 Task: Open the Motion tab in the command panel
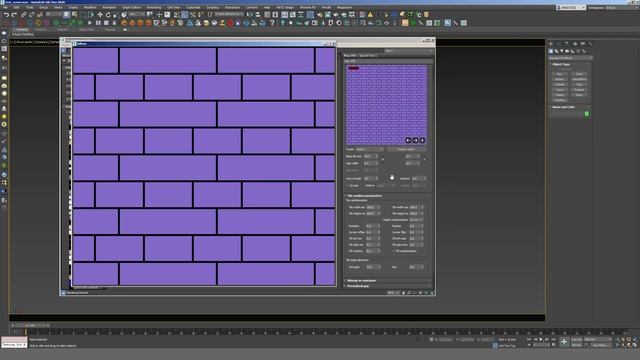pyautogui.click(x=575, y=44)
